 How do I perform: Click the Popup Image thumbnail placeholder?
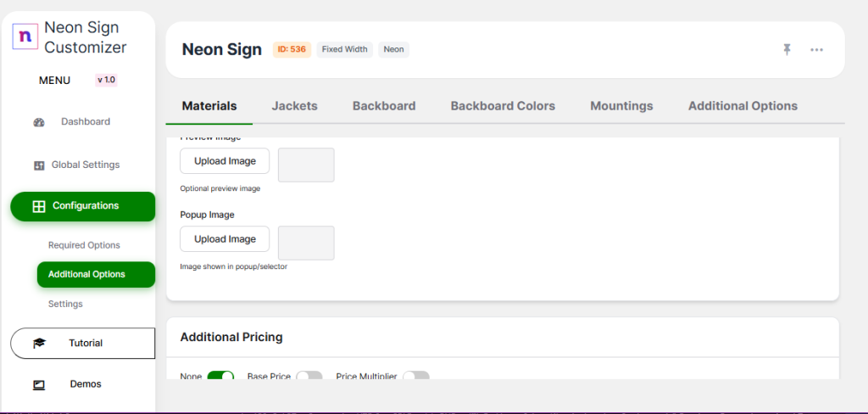[x=306, y=243]
